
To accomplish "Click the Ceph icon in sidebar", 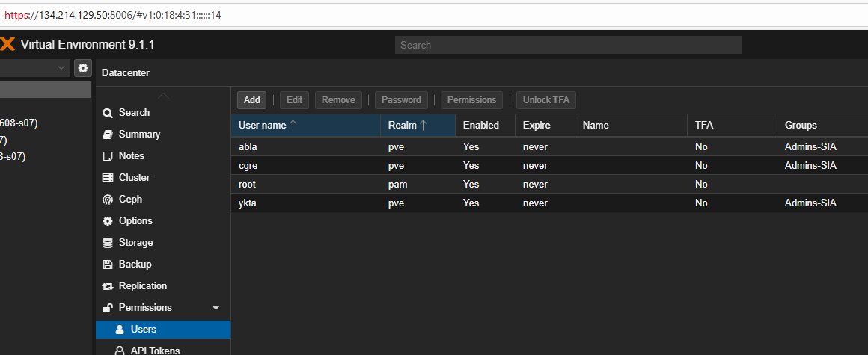I will [x=107, y=200].
